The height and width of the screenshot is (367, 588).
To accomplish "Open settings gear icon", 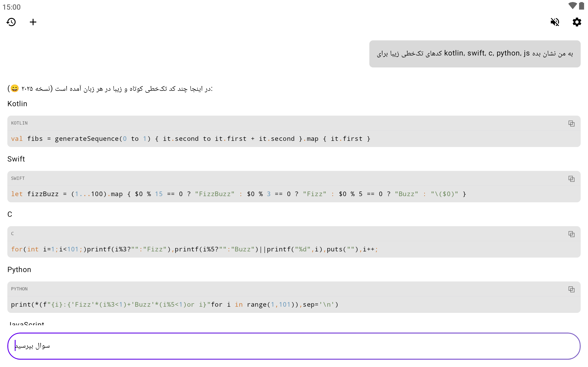I will [577, 22].
